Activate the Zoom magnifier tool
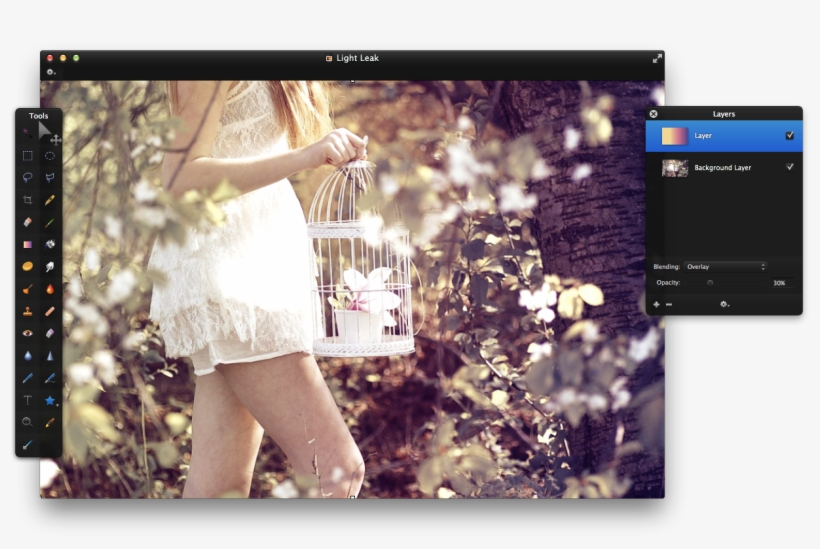The image size is (820, 549). tap(27, 422)
